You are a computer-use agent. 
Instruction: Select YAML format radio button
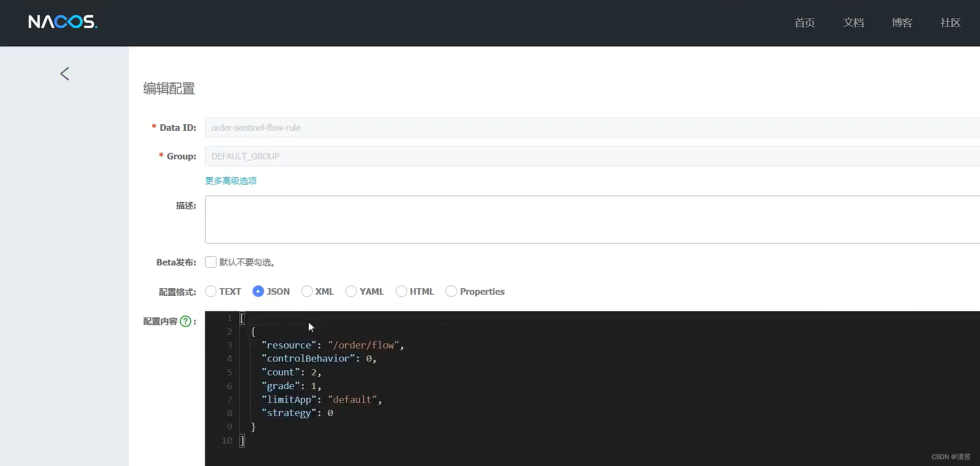pyautogui.click(x=351, y=291)
